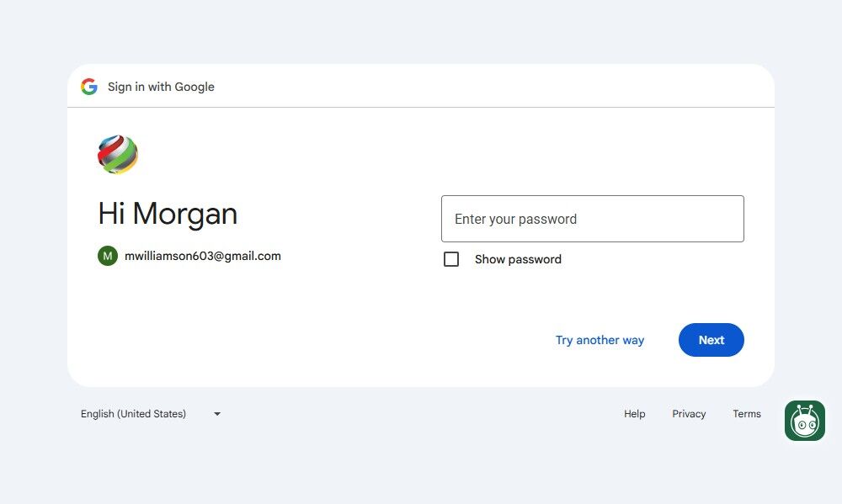Viewport: 842px width, 504px height.
Task: Choose Try another way
Action: [600, 340]
